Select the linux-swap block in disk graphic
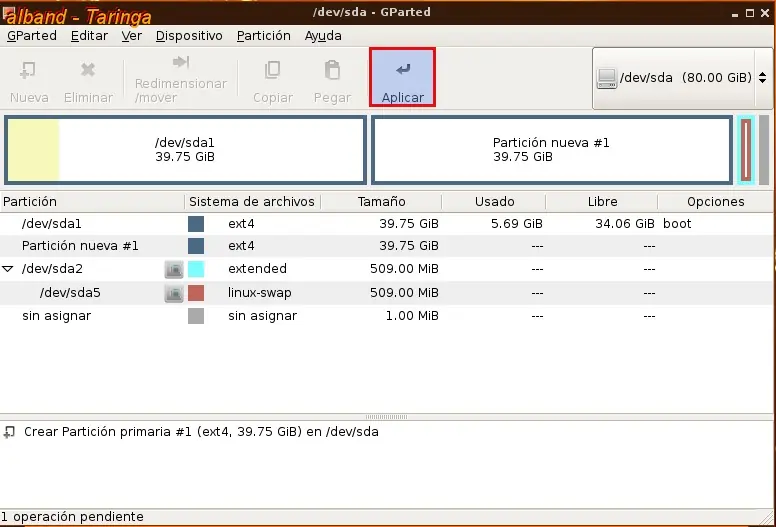This screenshot has height=527, width=776. 746,150
